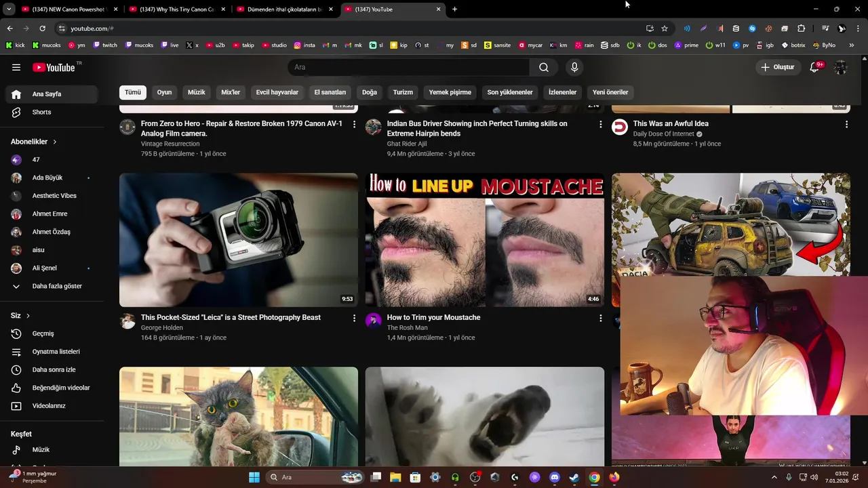Select the Oyun filter chip
868x488 pixels.
(x=165, y=92)
